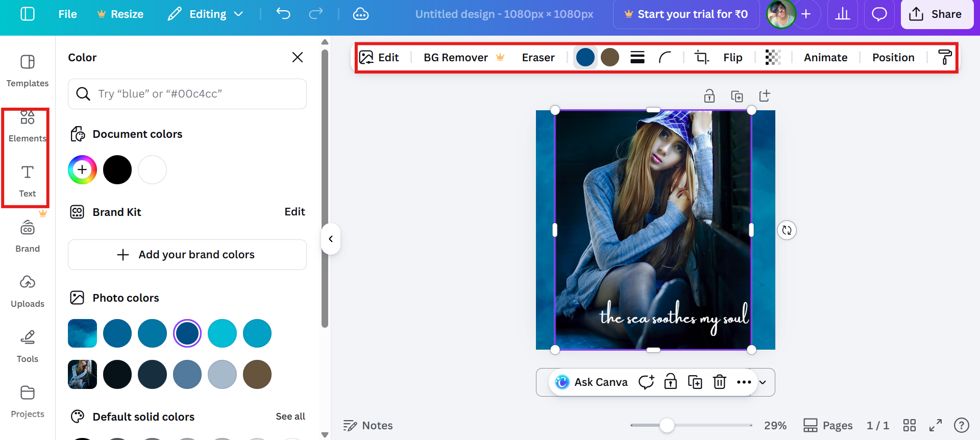Edit the Brand Kit

295,212
